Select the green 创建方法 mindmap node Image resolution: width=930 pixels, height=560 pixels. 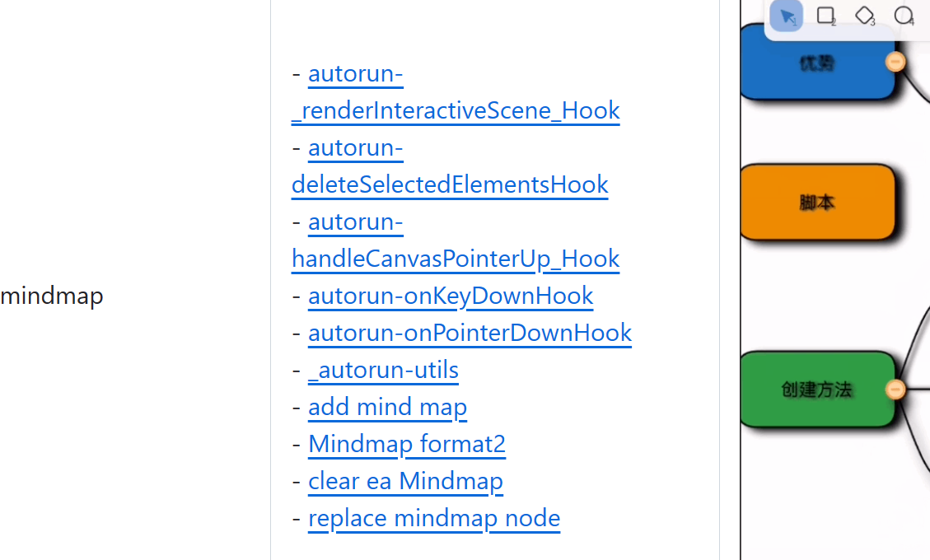[x=816, y=390]
